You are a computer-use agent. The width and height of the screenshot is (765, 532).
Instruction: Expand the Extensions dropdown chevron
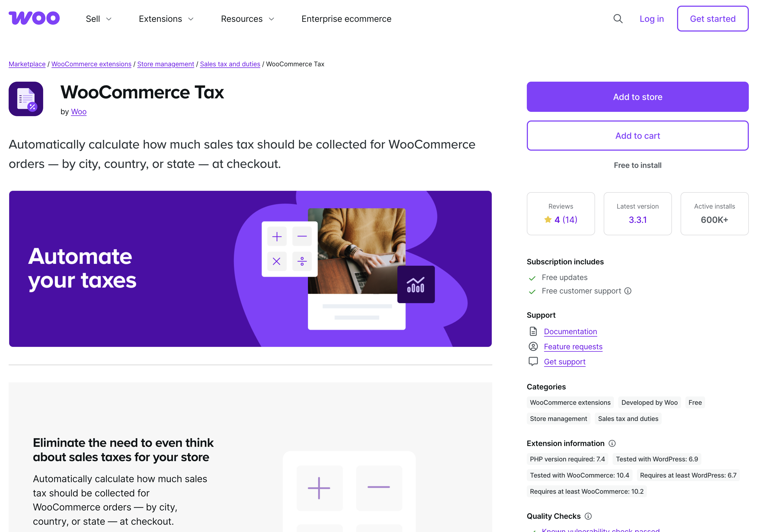[191, 19]
